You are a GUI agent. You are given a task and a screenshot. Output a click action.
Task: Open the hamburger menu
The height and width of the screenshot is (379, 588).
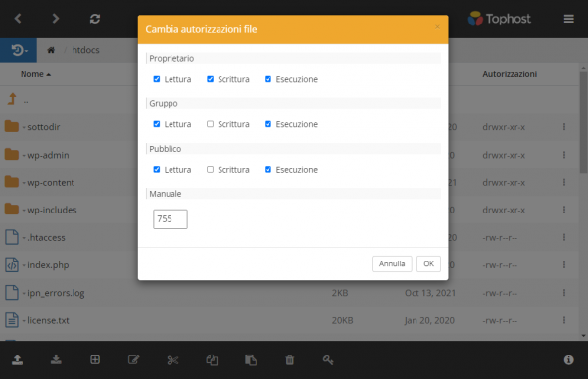[x=568, y=19]
